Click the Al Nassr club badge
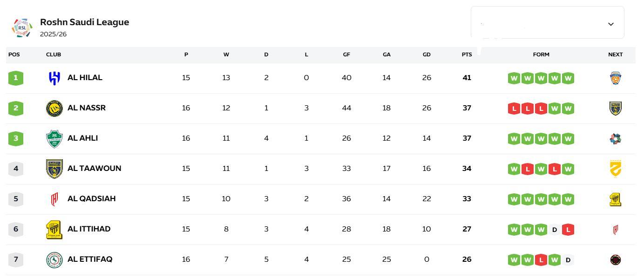 tap(53, 108)
